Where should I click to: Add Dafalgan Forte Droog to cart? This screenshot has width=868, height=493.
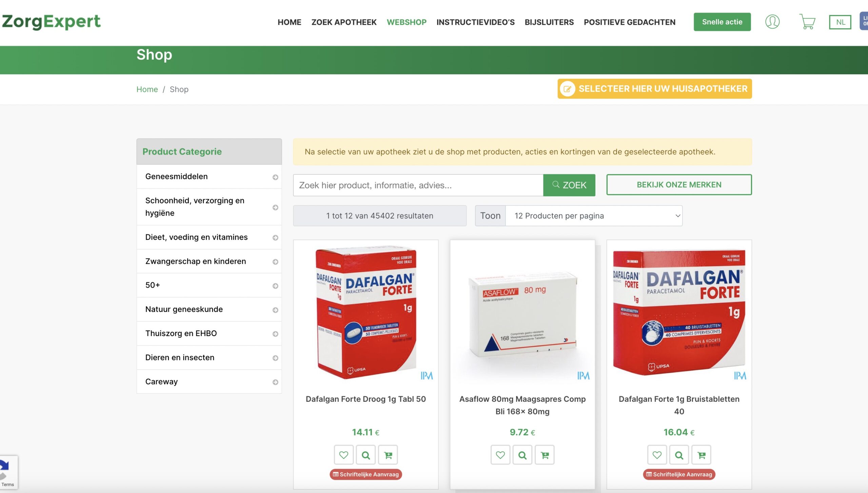388,455
